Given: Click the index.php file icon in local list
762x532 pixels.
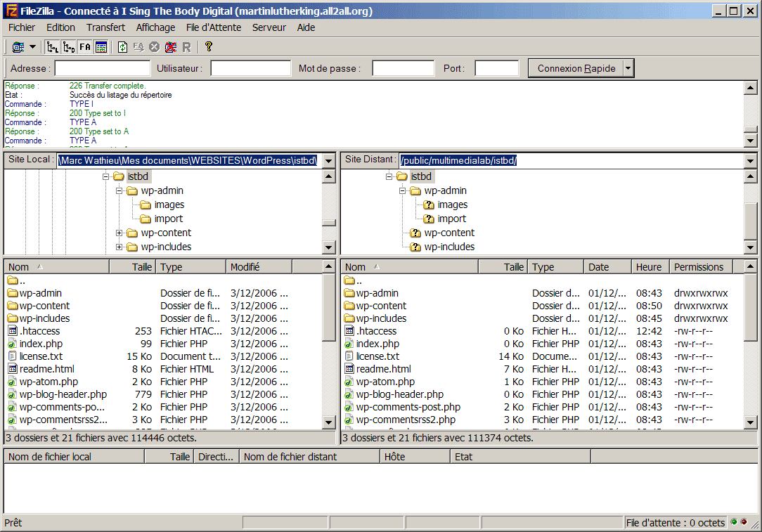Looking at the screenshot, I should click(x=13, y=344).
